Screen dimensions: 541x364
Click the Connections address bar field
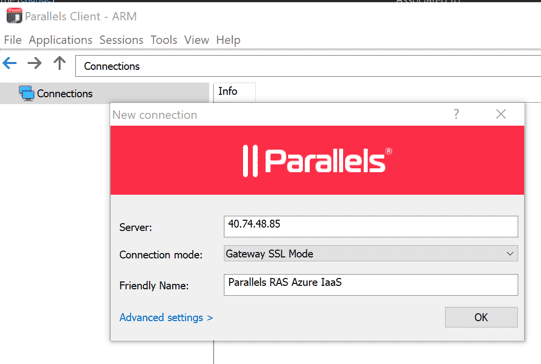tap(308, 66)
